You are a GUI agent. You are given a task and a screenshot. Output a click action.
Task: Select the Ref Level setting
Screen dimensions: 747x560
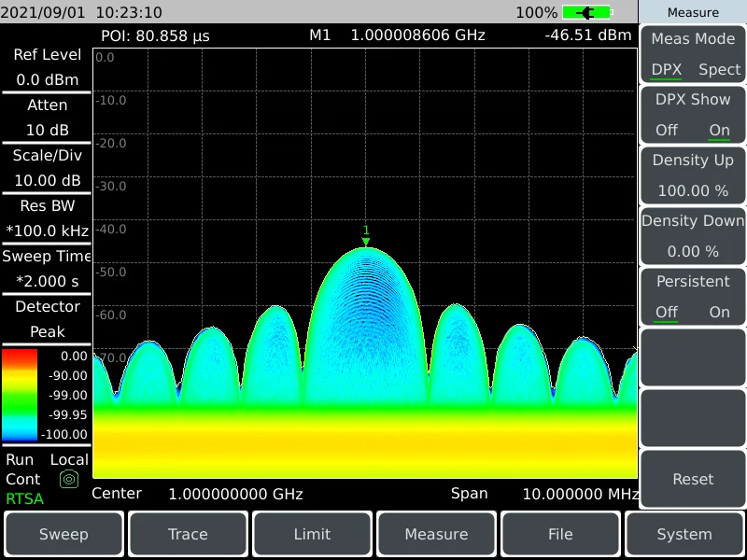(47, 67)
